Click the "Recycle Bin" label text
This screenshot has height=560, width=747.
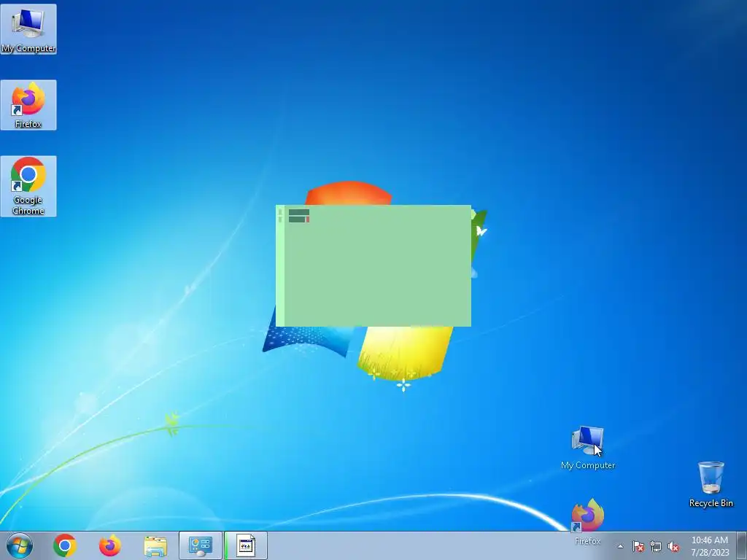point(711,503)
